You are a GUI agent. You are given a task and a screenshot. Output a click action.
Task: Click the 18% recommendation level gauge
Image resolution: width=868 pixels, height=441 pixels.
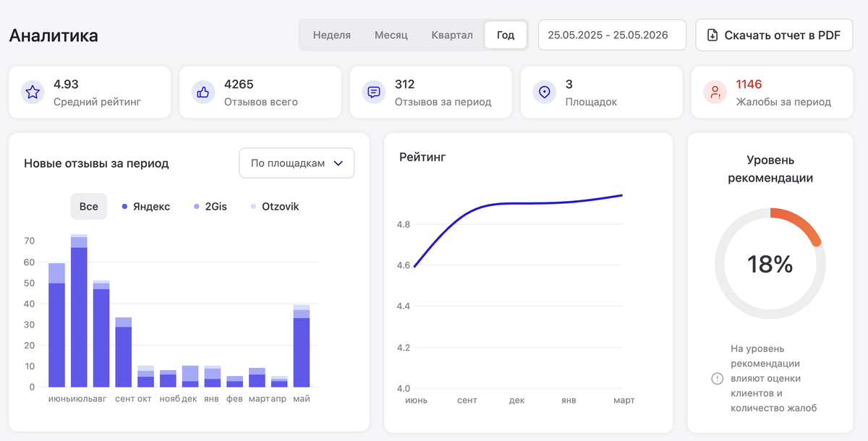[770, 263]
